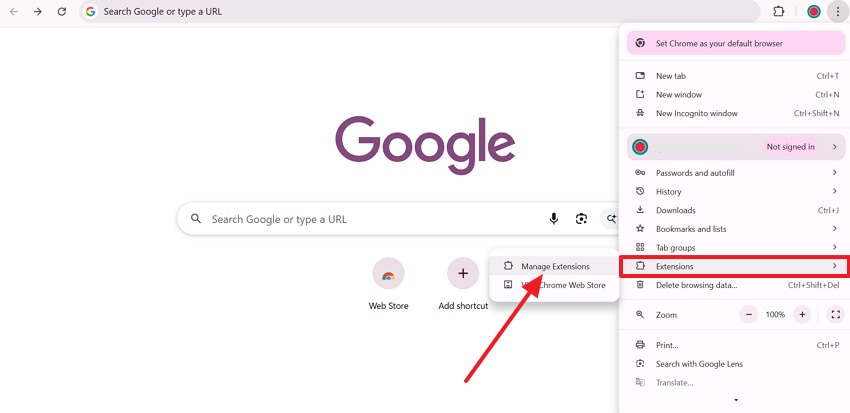This screenshot has width=850, height=413.
Task: Click Manage Extensions in submenu
Action: (554, 266)
